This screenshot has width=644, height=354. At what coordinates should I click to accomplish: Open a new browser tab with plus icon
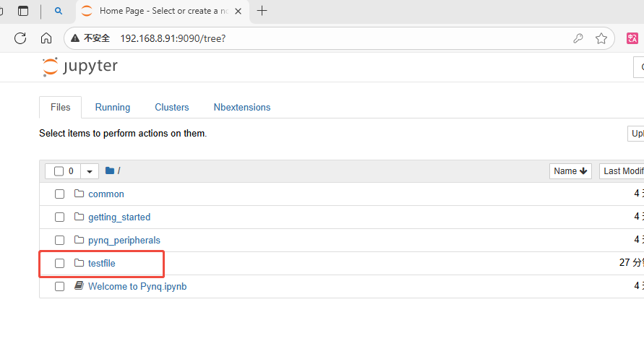pyautogui.click(x=262, y=11)
